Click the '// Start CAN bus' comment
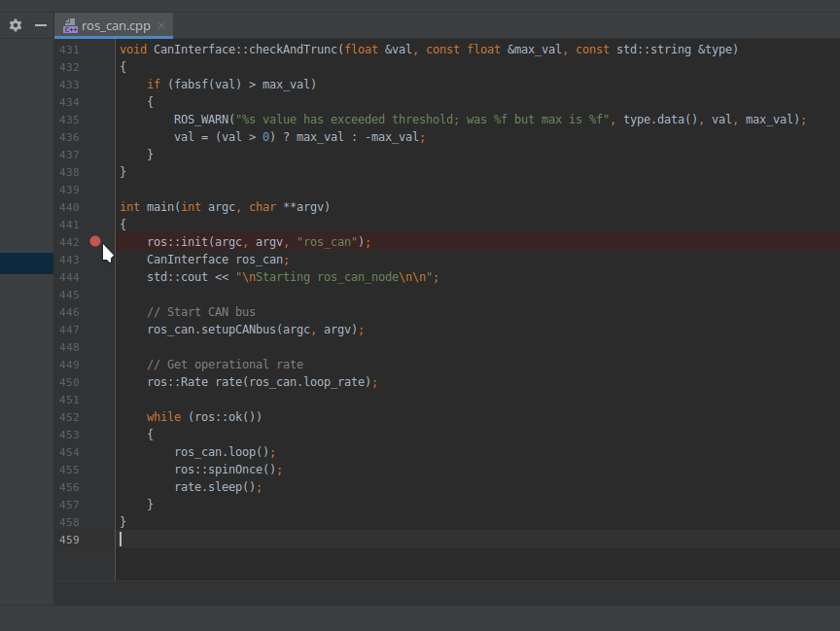The image size is (840, 631). click(x=201, y=312)
